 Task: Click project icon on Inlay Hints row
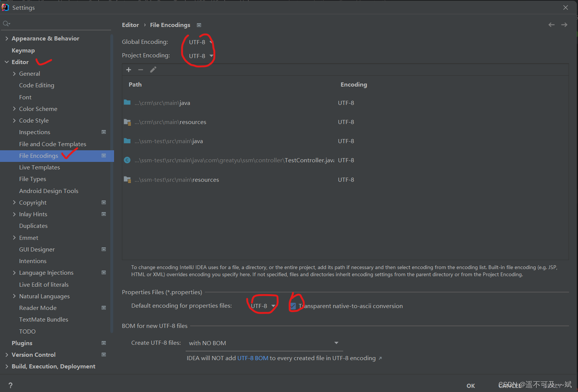pos(104,214)
